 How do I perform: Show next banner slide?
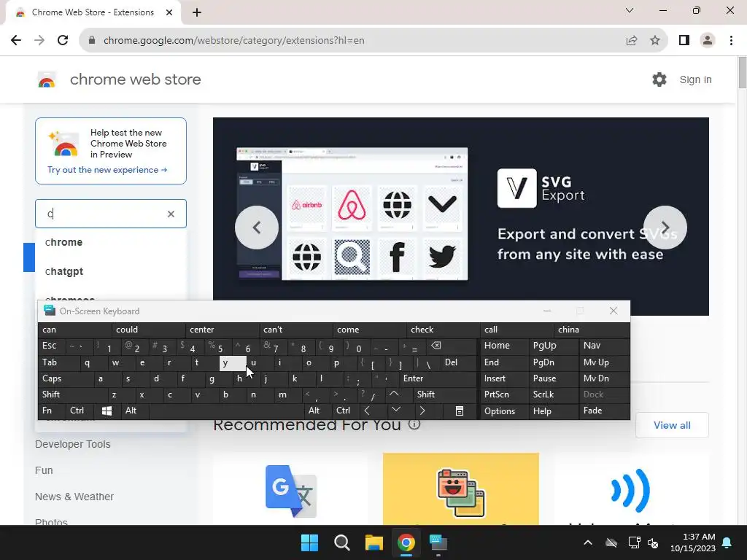tap(665, 227)
